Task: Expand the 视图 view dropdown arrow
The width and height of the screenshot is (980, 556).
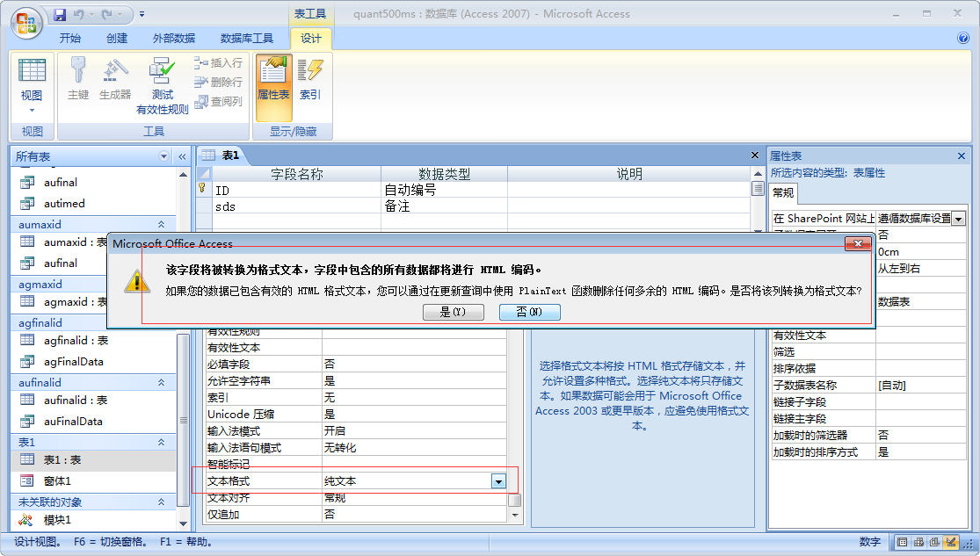Action: pyautogui.click(x=32, y=110)
